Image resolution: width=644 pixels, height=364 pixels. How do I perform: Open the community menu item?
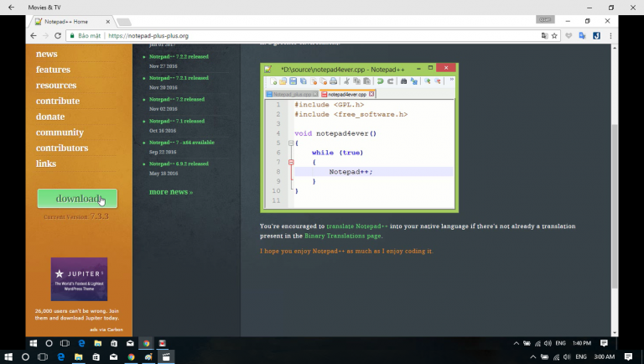coord(60,133)
